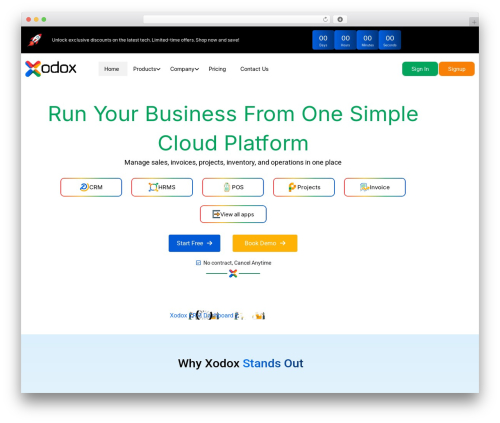Image resolution: width=500 pixels, height=423 pixels.
Task: Click the Days countdown box
Action: (x=323, y=40)
